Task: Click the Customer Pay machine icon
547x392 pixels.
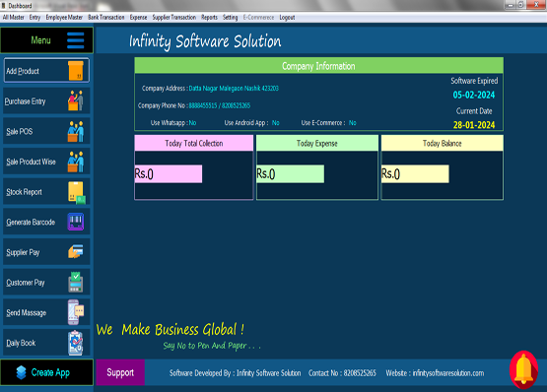Action: point(76,282)
